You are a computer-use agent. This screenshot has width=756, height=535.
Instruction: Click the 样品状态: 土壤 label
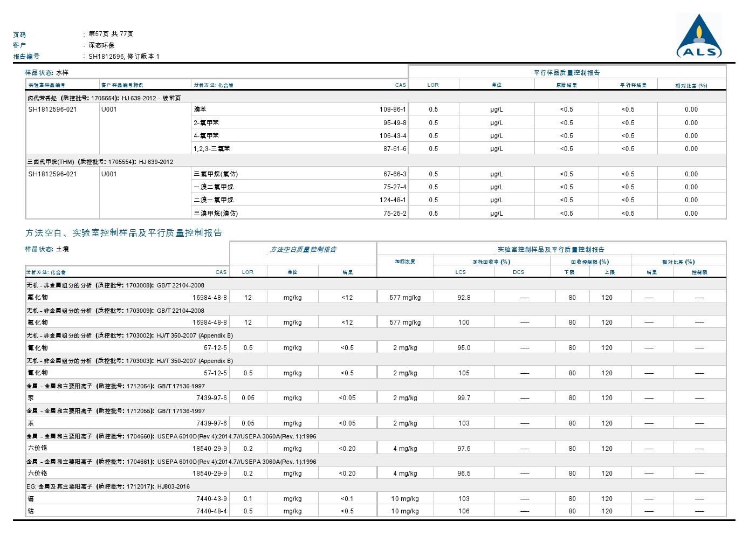point(47,249)
